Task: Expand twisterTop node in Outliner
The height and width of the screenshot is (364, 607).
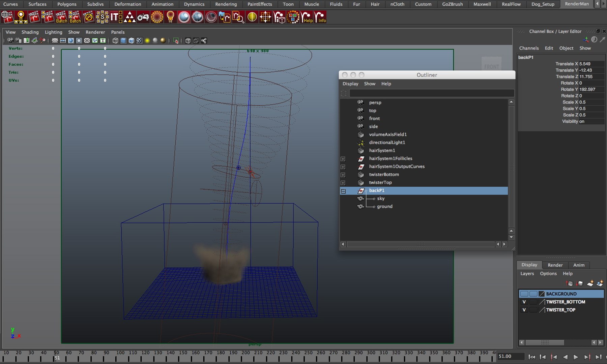Action: pyautogui.click(x=343, y=183)
